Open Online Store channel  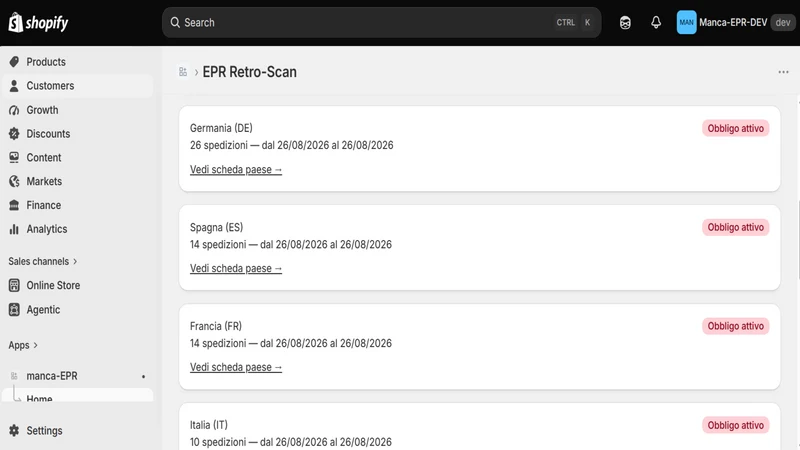click(x=53, y=285)
